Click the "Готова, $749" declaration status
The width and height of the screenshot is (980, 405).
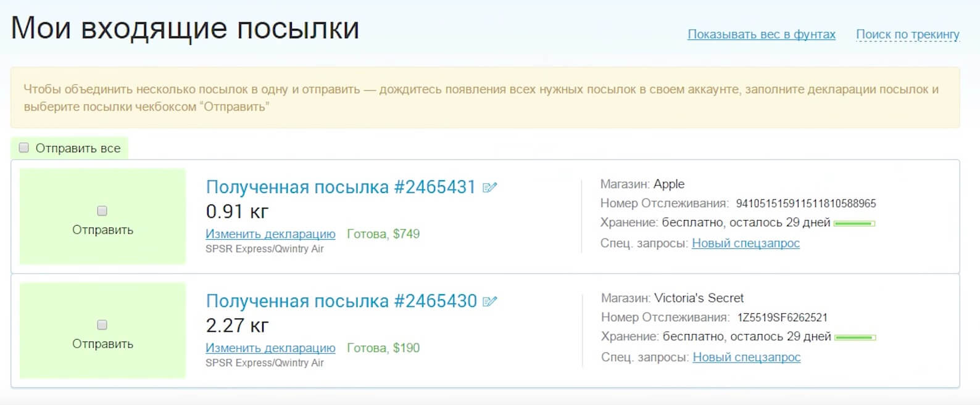tap(384, 234)
